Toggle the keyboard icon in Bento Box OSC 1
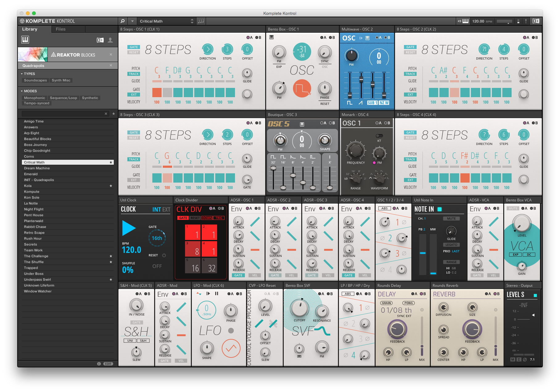The image size is (560, 392). click(x=272, y=37)
